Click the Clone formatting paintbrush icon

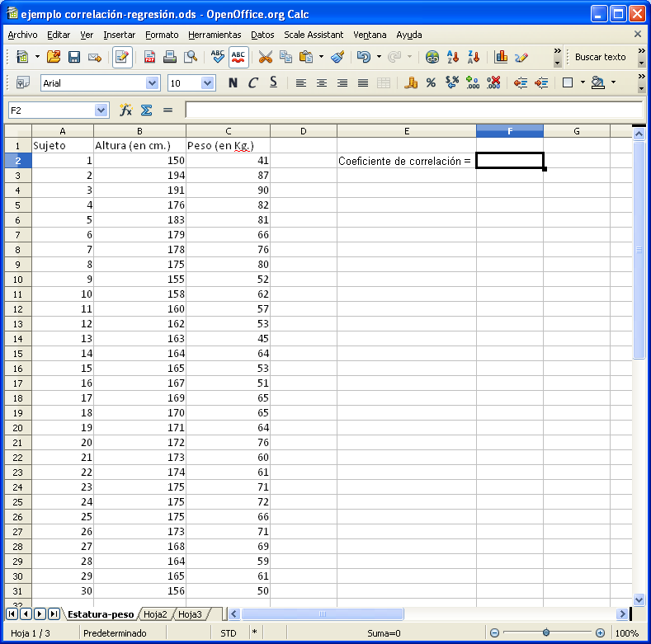(337, 57)
